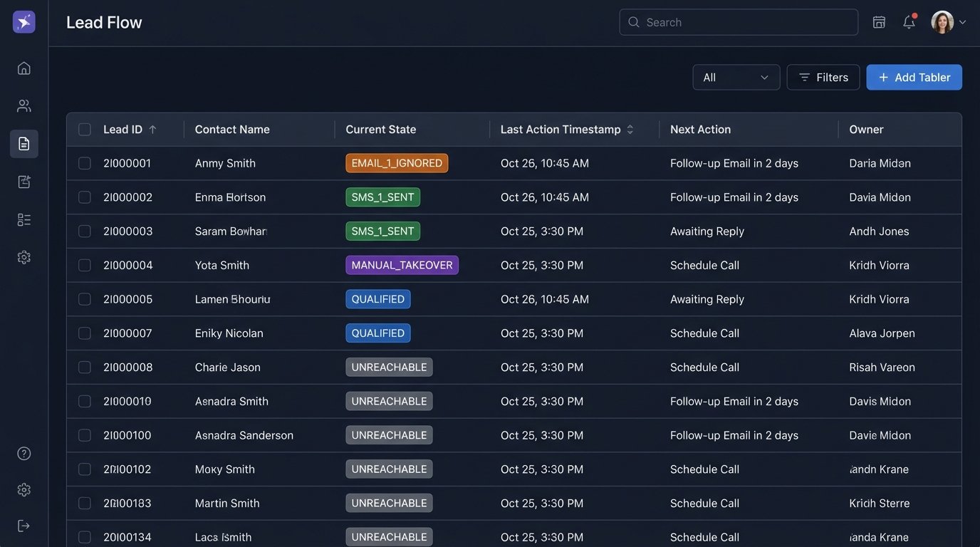This screenshot has height=547, width=980.
Task: Open the calendar icon in header
Action: pyautogui.click(x=879, y=22)
